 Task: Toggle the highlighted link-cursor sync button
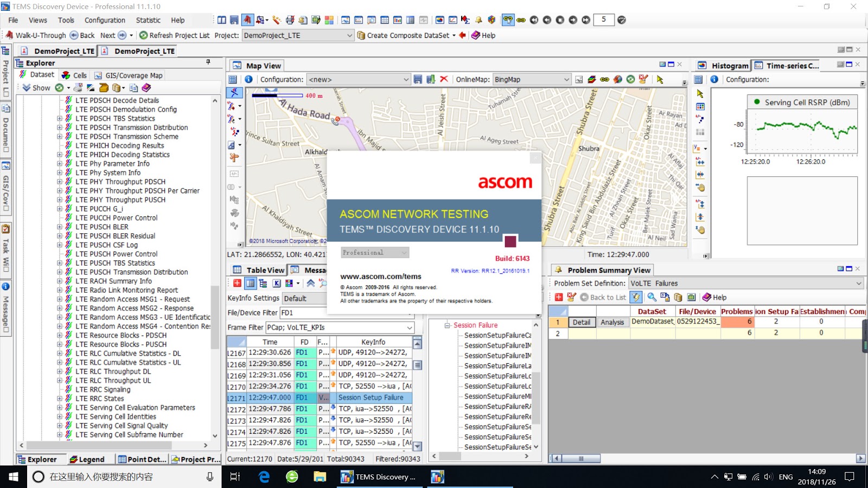tap(508, 20)
